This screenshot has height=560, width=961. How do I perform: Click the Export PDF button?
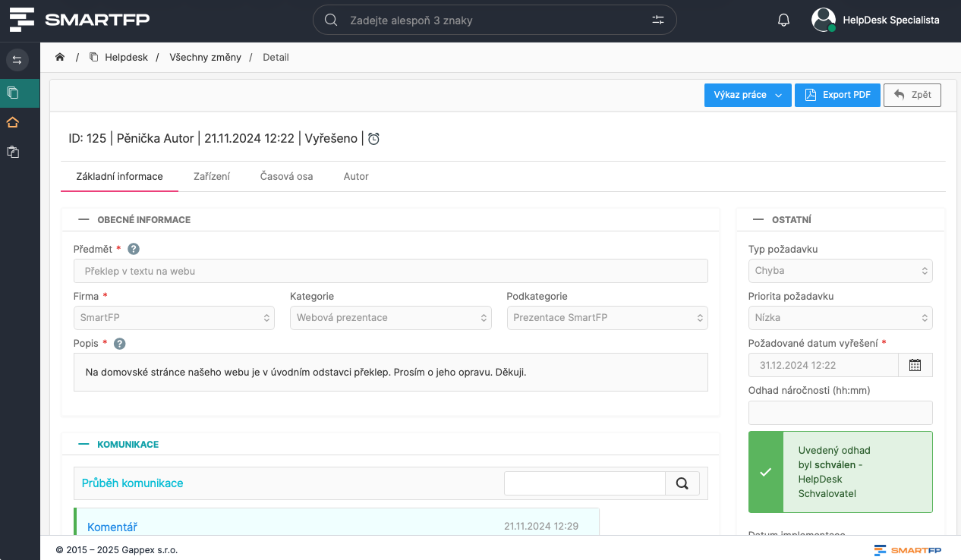837,95
